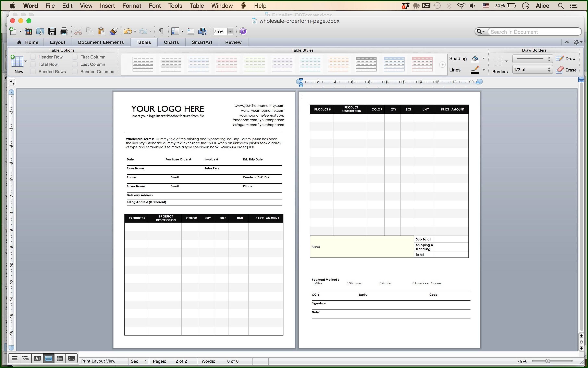The image size is (588, 368).
Task: Open the Help question mark icon
Action: (243, 31)
